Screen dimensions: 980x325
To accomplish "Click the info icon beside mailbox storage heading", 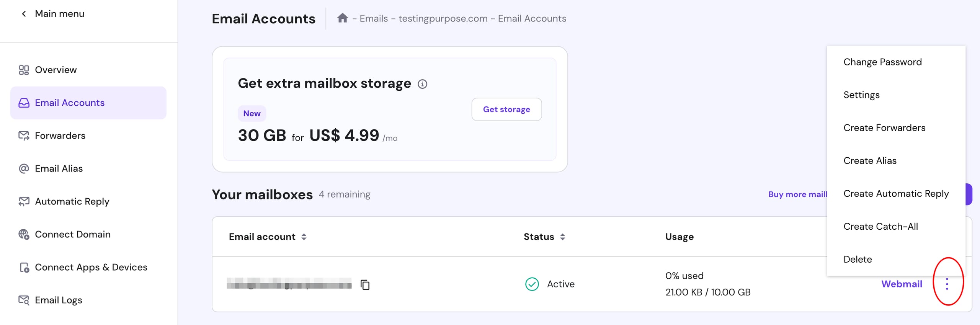I will click(x=422, y=84).
